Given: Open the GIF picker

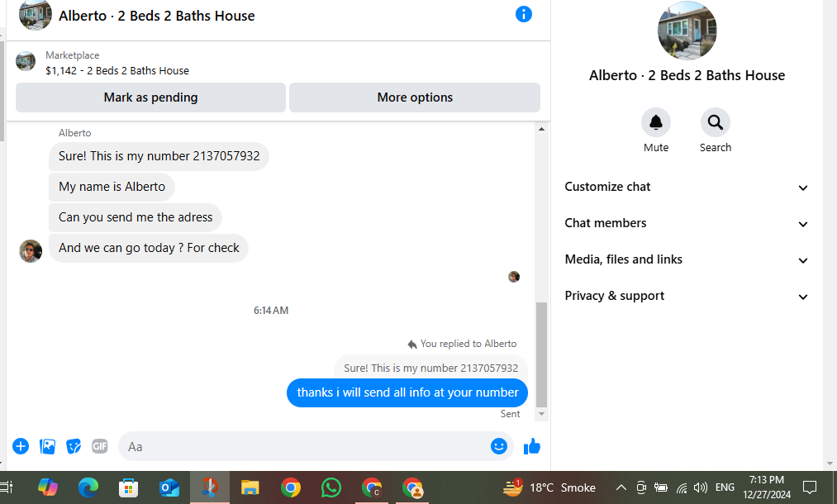Looking at the screenshot, I should click(100, 446).
